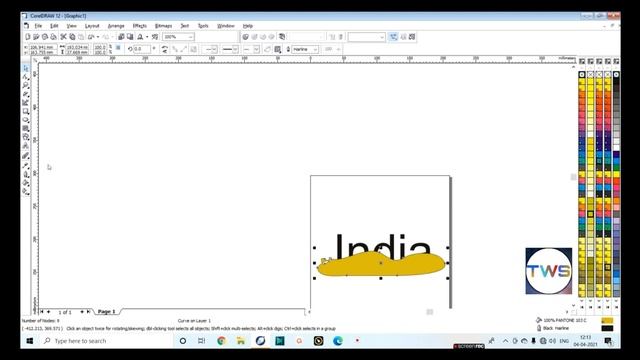Open the Bitmaps menu
The height and width of the screenshot is (360, 640).
coord(163,26)
